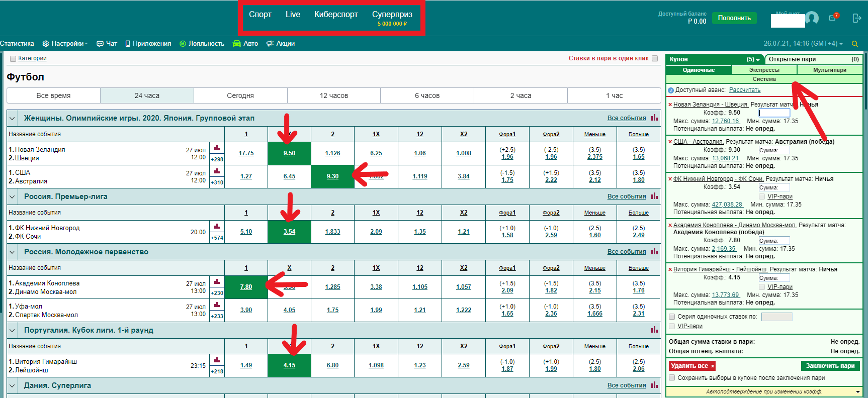Select the Система coupon tab
Screen dimensions: 868x398
pos(764,79)
